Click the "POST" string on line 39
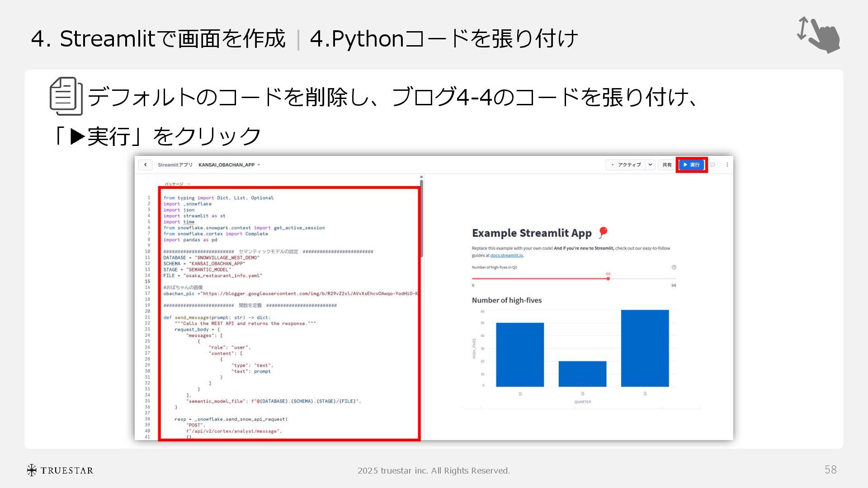 pos(194,425)
